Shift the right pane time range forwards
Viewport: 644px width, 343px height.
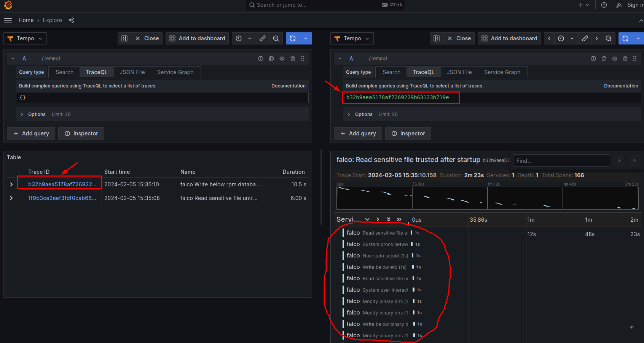pos(597,38)
